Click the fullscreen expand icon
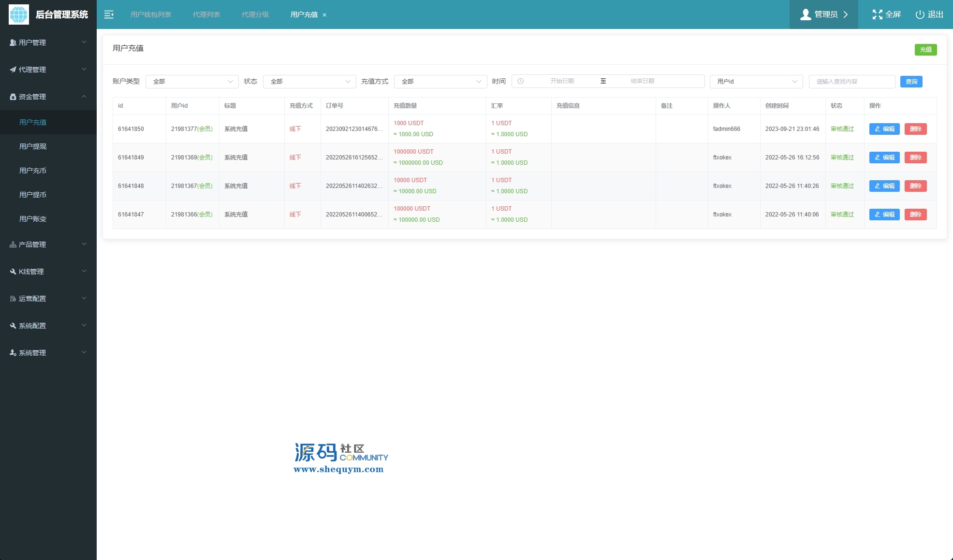The image size is (953, 560). point(877,14)
